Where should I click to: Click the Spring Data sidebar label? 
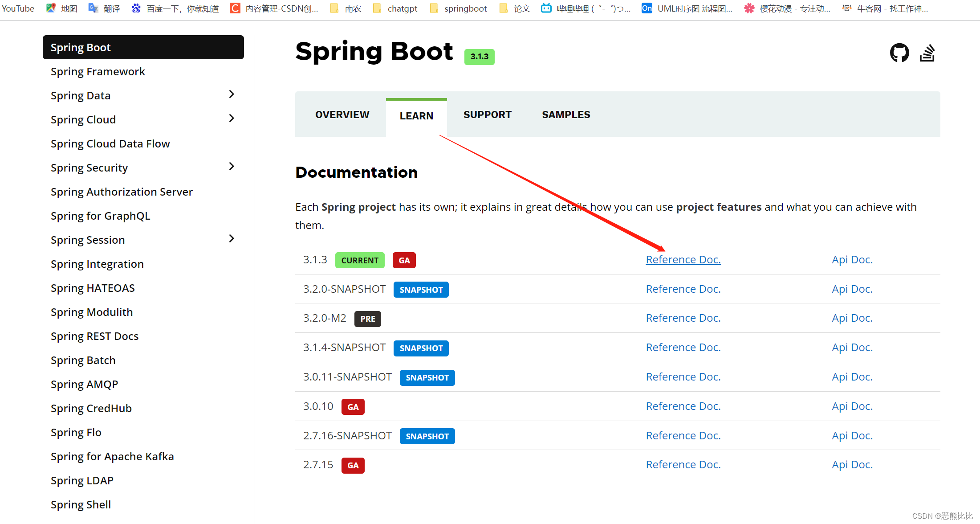81,96
